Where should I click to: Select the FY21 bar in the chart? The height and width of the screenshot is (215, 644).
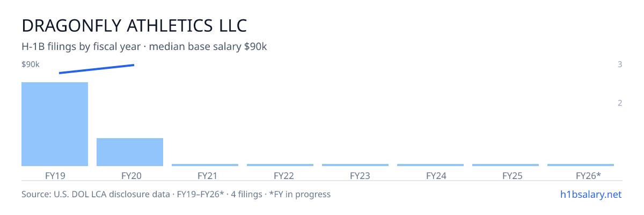pos(205,165)
